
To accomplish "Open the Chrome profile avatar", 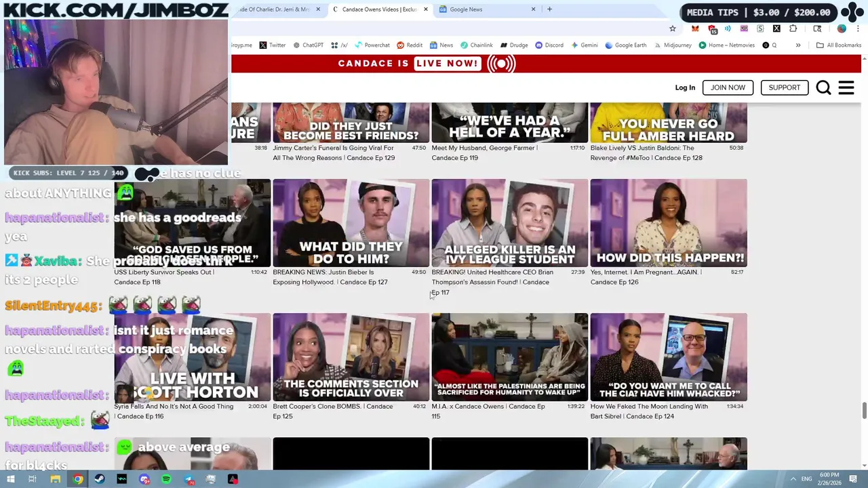I will coord(842,28).
